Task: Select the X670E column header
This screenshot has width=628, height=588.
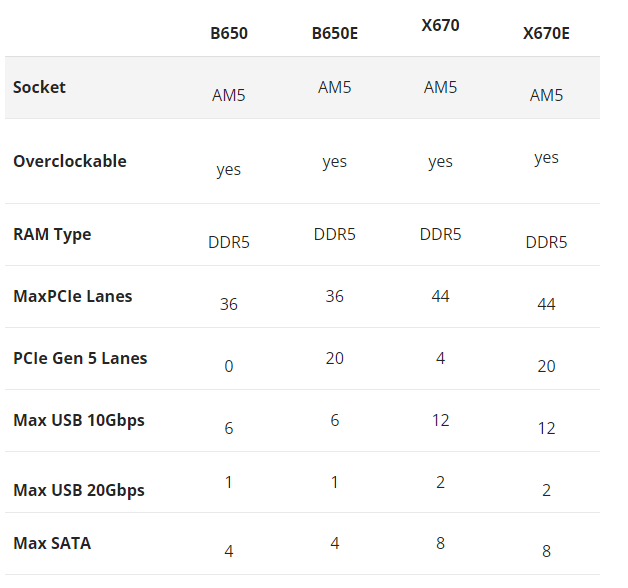Action: 546,34
